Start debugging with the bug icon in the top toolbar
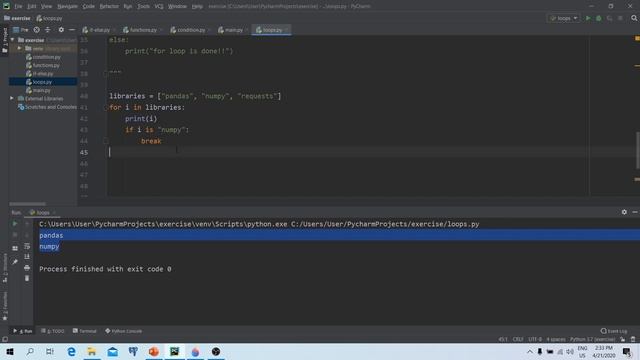640x360 pixels. (x=599, y=18)
